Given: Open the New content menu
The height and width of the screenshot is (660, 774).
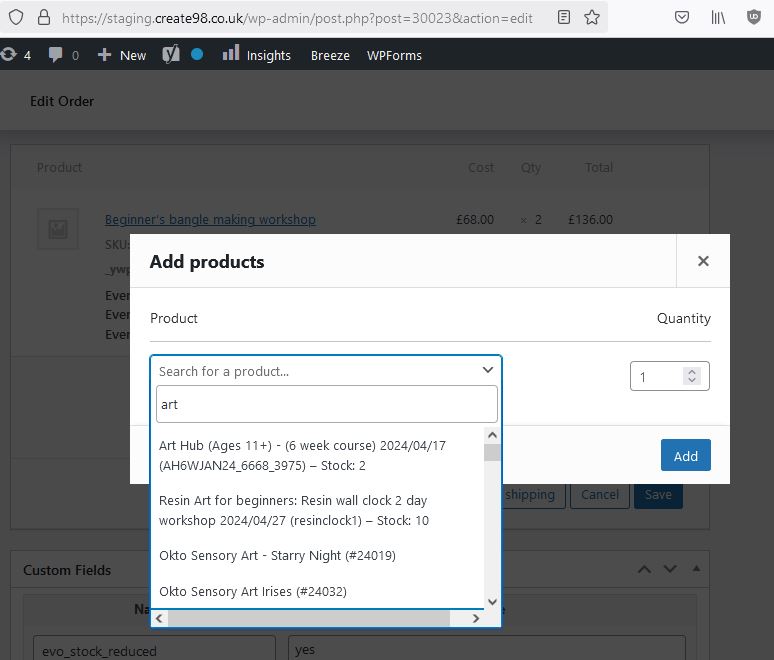Looking at the screenshot, I should (133, 55).
